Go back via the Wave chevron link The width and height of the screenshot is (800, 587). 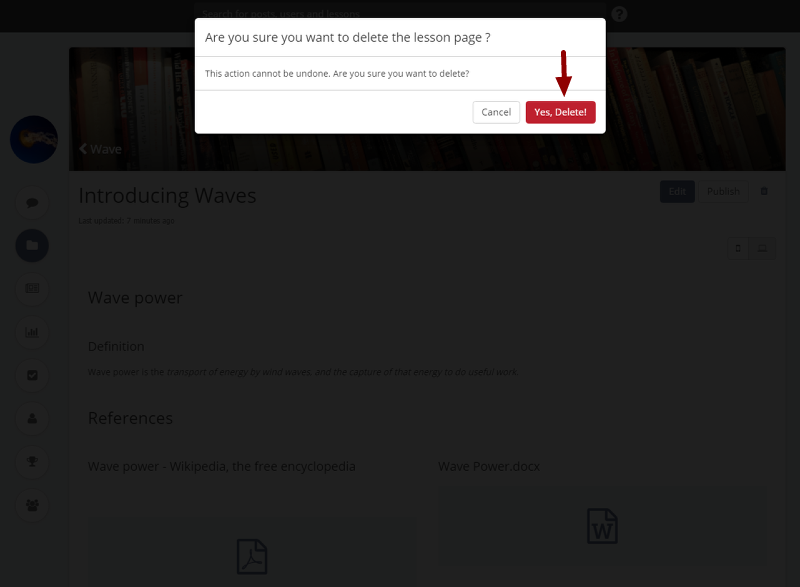(101, 149)
